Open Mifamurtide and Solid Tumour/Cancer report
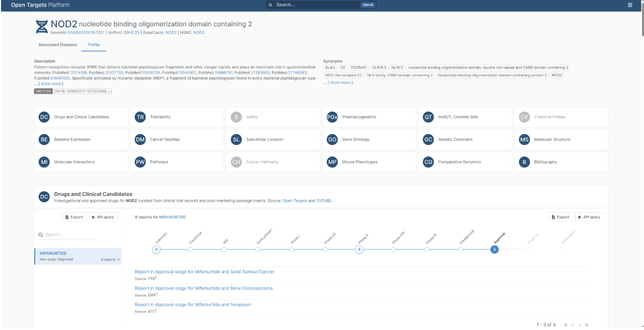Image resolution: width=644 pixels, height=330 pixels. (x=204, y=272)
